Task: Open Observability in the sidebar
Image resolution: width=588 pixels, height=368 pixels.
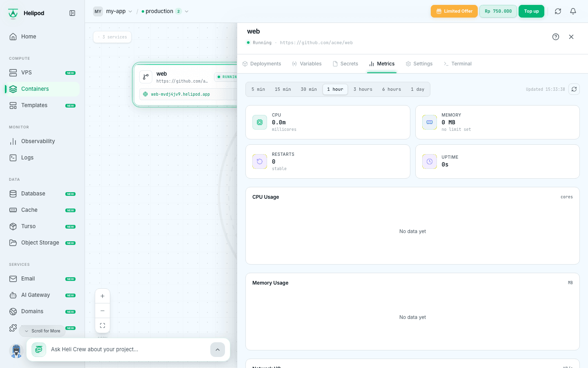Action: click(x=42, y=141)
